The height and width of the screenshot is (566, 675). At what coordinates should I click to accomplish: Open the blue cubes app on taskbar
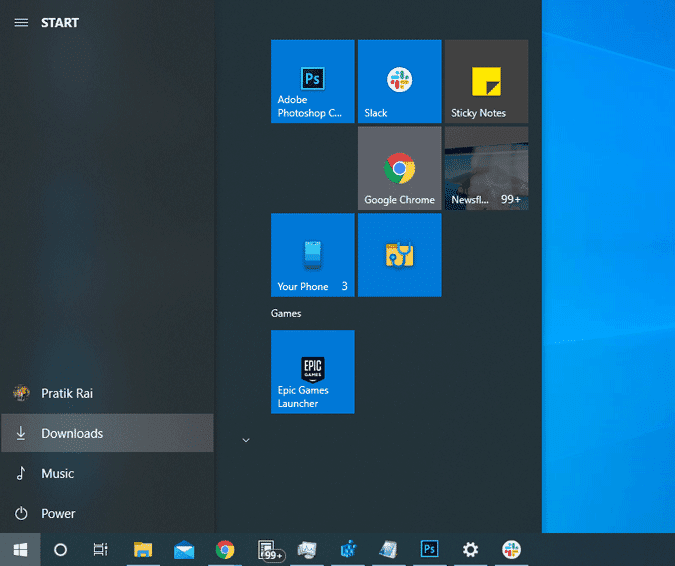pyautogui.click(x=348, y=550)
